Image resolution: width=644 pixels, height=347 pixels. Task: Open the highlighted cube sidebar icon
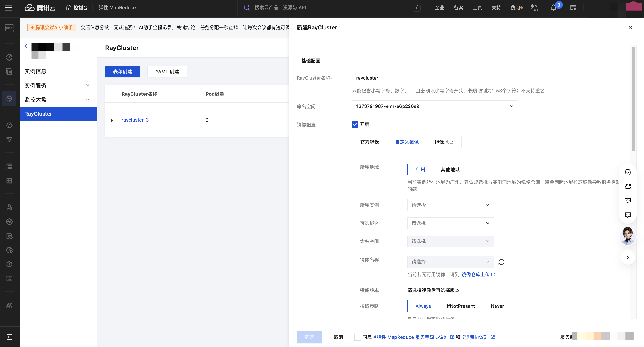pos(9,98)
